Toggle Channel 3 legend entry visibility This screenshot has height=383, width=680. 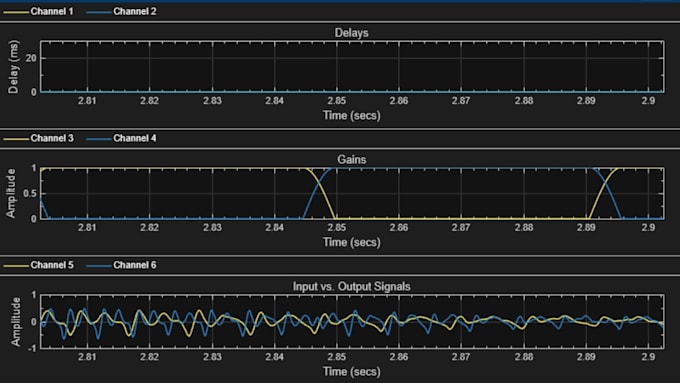pyautogui.click(x=39, y=138)
